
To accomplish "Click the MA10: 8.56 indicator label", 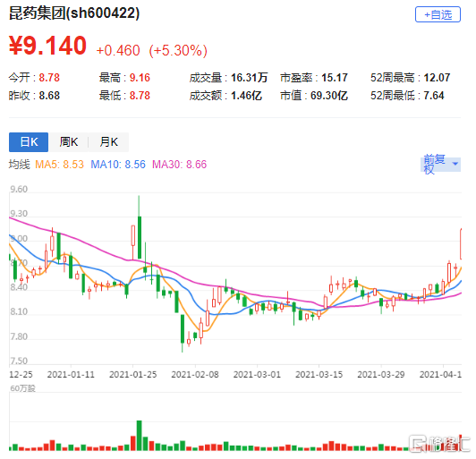I will coord(118,165).
